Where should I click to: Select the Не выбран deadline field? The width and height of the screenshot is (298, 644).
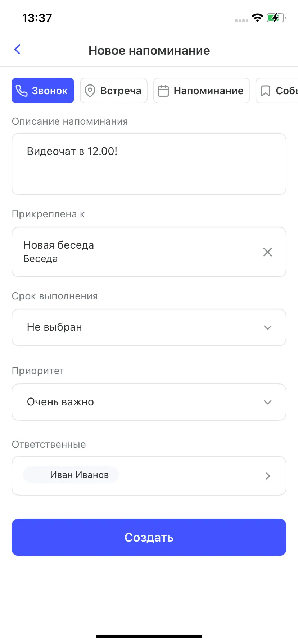tap(137, 327)
